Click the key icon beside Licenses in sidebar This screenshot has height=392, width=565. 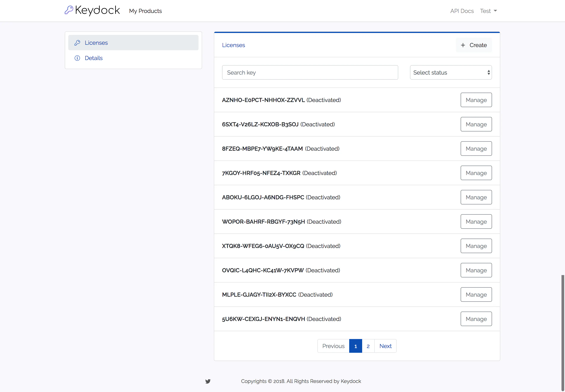point(77,43)
